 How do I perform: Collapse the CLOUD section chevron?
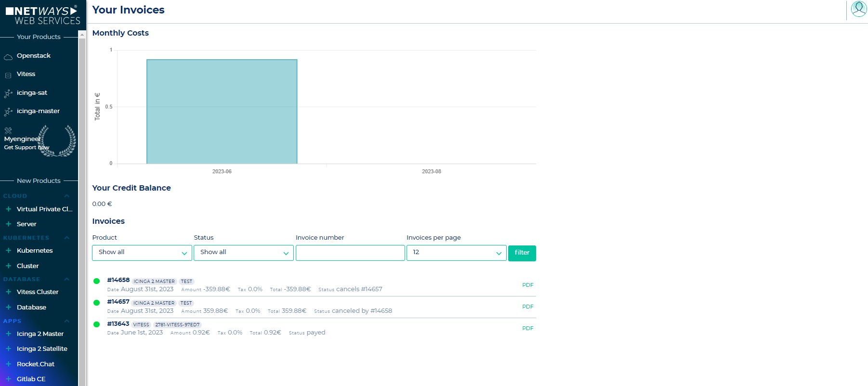click(67, 196)
